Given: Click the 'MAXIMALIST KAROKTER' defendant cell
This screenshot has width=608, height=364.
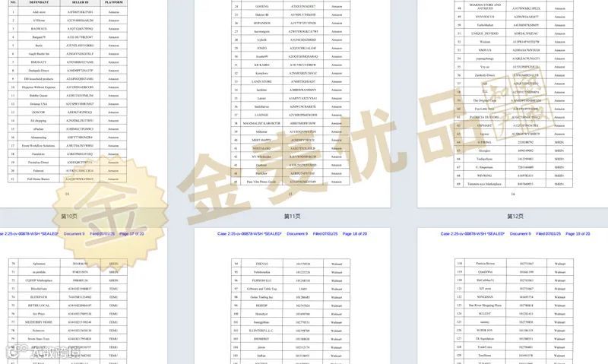Looking at the screenshot, I should tap(262, 123).
